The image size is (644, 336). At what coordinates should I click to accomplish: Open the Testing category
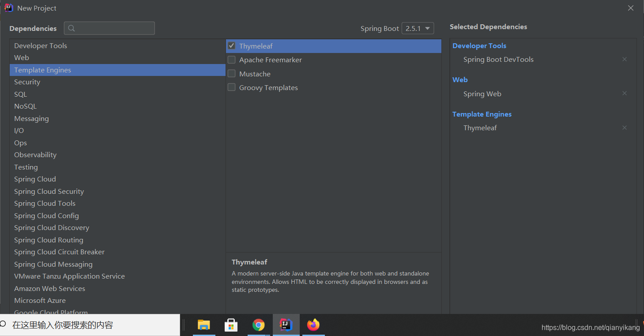pos(117,167)
